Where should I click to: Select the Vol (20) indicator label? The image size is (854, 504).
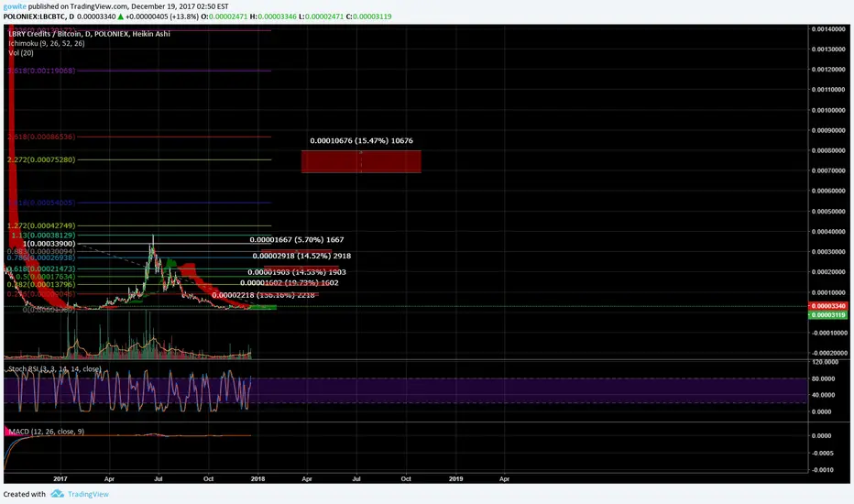click(x=21, y=53)
